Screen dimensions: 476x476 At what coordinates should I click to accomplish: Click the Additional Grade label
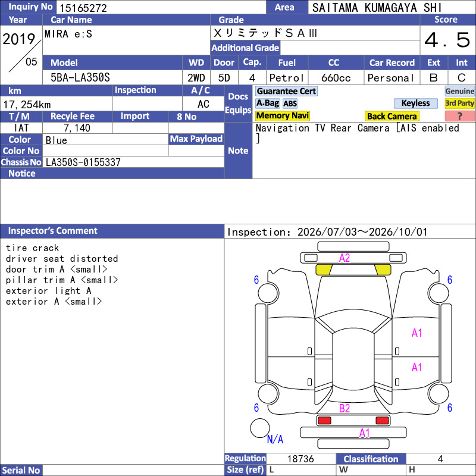pyautogui.click(x=245, y=48)
